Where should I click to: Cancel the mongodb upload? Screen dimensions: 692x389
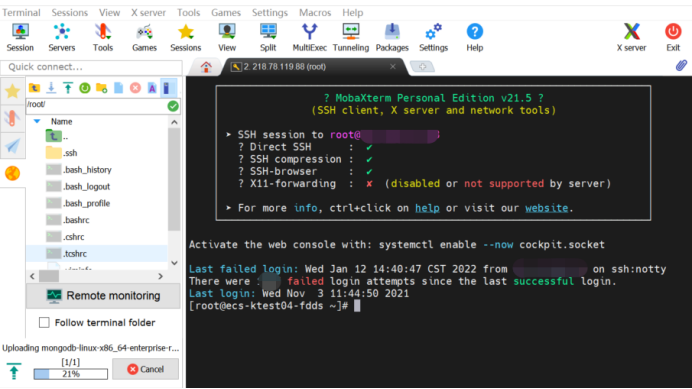[146, 369]
